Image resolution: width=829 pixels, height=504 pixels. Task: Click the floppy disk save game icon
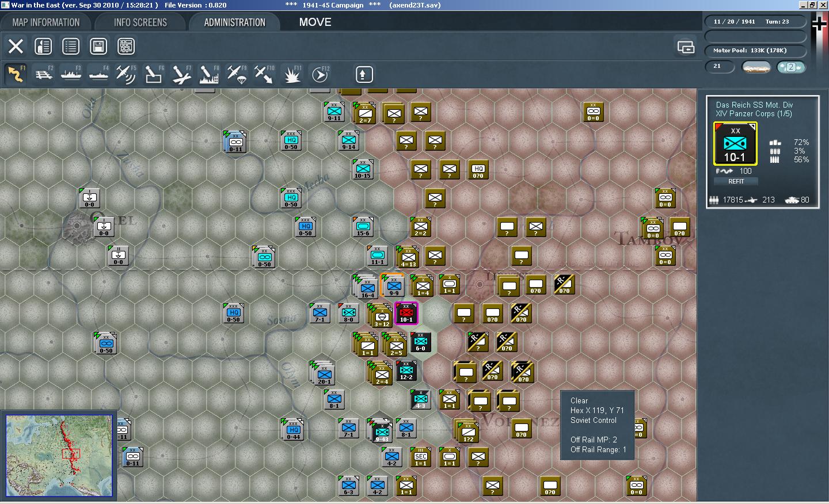(x=98, y=46)
